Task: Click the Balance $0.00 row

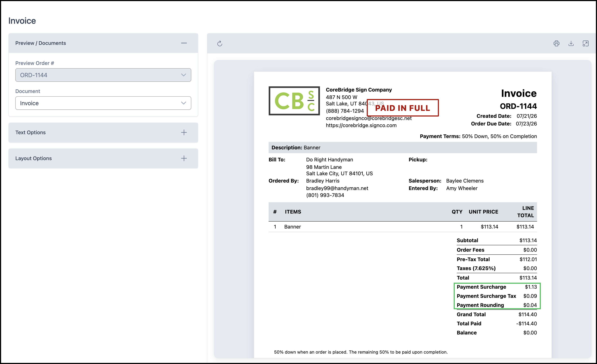Action: (x=497, y=333)
